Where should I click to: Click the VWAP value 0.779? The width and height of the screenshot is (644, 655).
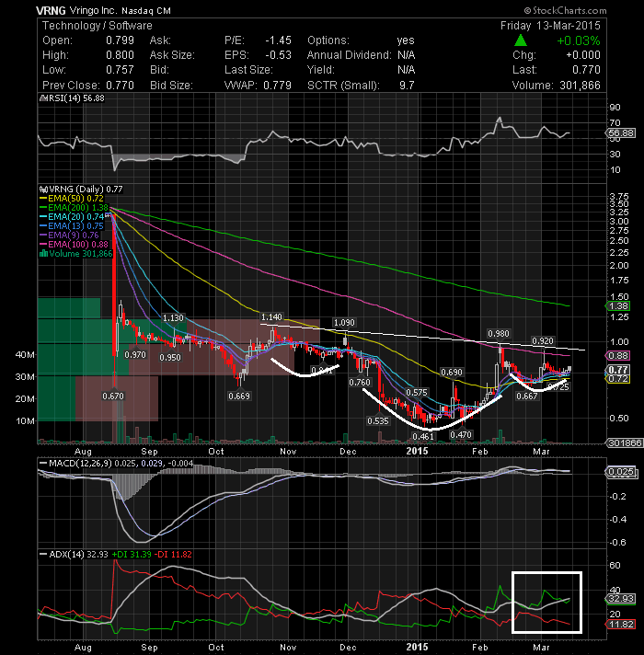click(x=277, y=86)
